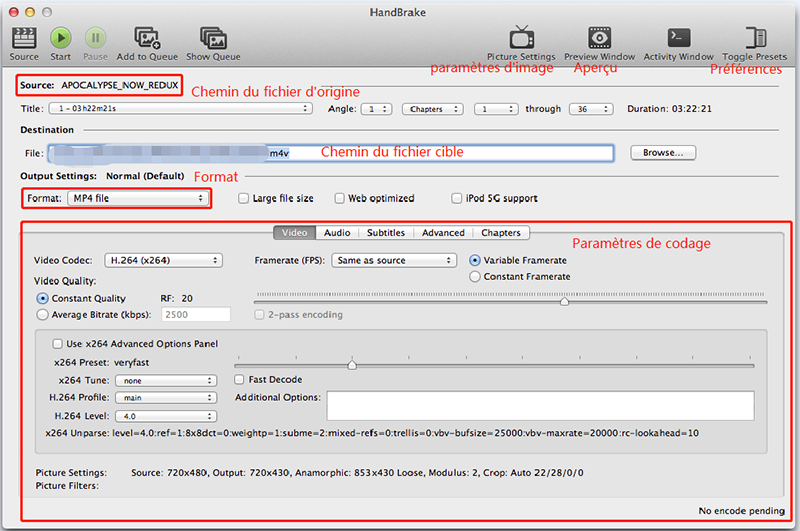Click the Browse... button

663,153
